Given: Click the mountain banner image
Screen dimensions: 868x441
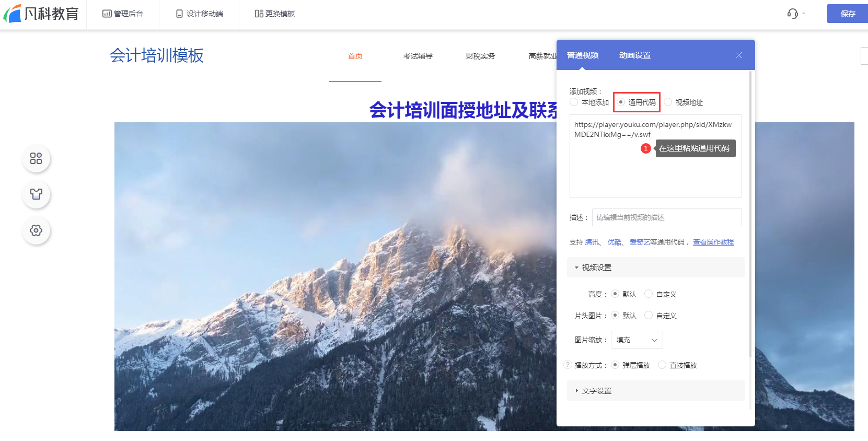Looking at the screenshot, I should point(334,276).
